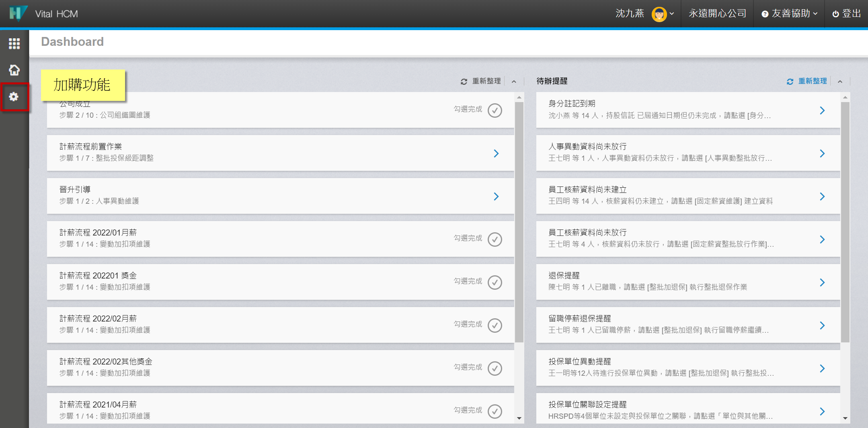This screenshot has width=868, height=428.
Task: Click 登出 to log out
Action: click(847, 14)
